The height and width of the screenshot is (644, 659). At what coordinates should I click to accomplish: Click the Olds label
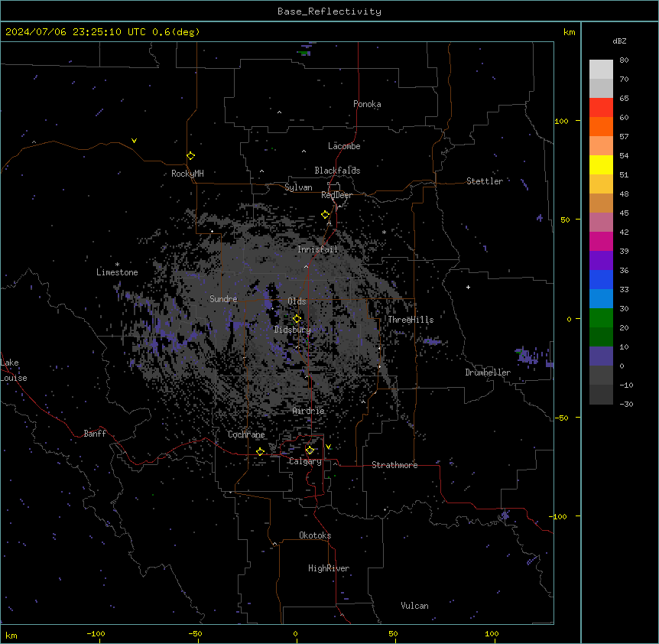pos(297,301)
